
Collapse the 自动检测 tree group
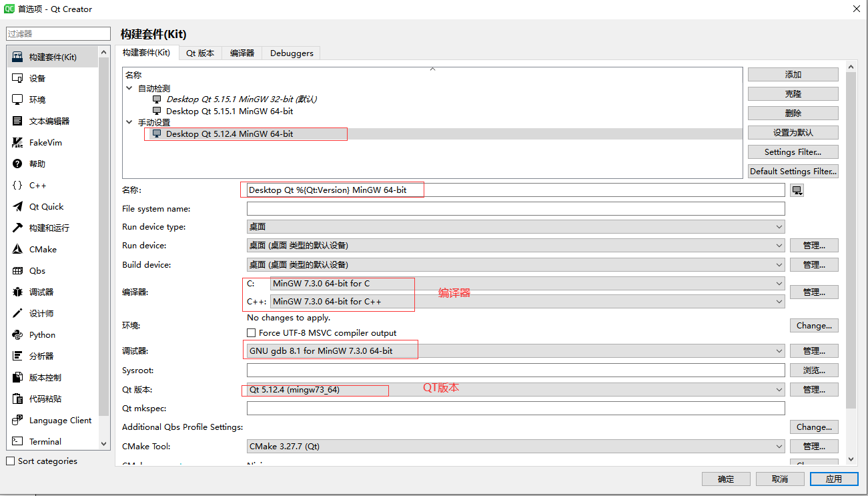point(129,88)
